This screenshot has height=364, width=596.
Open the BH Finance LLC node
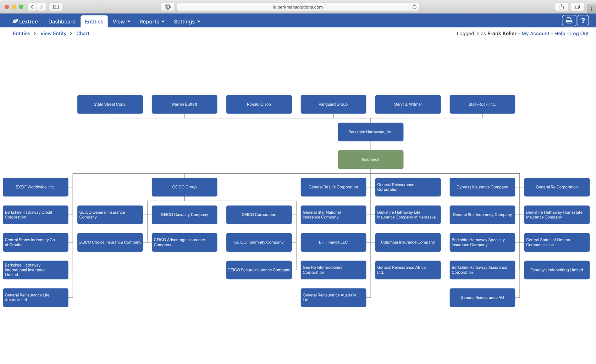pyautogui.click(x=333, y=242)
